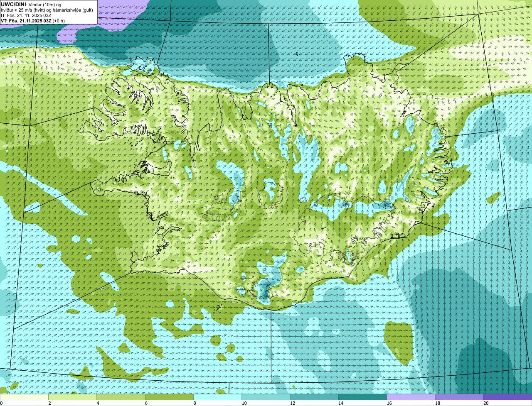Click the 8–10 m/s light cyan legend segment
This screenshot has width=532, height=406.
pyautogui.click(x=218, y=397)
